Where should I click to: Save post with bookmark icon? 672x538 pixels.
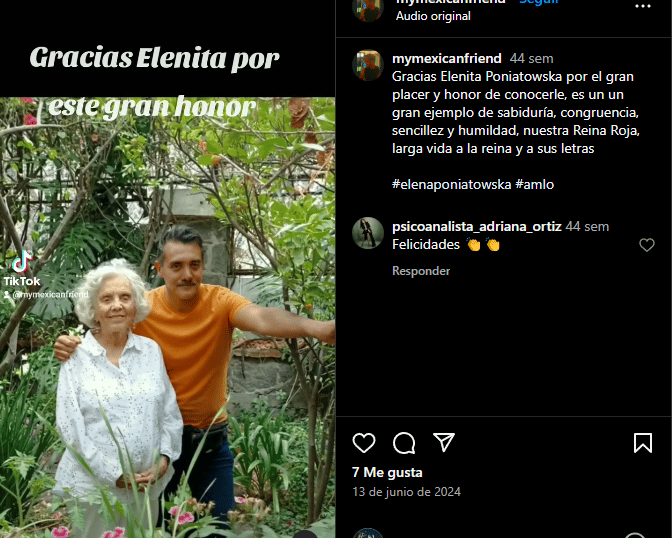(643, 443)
